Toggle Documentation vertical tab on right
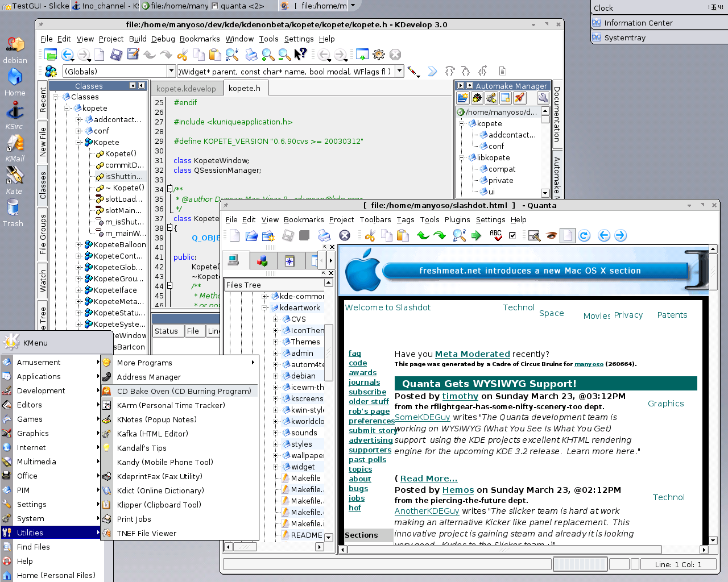 [557, 114]
